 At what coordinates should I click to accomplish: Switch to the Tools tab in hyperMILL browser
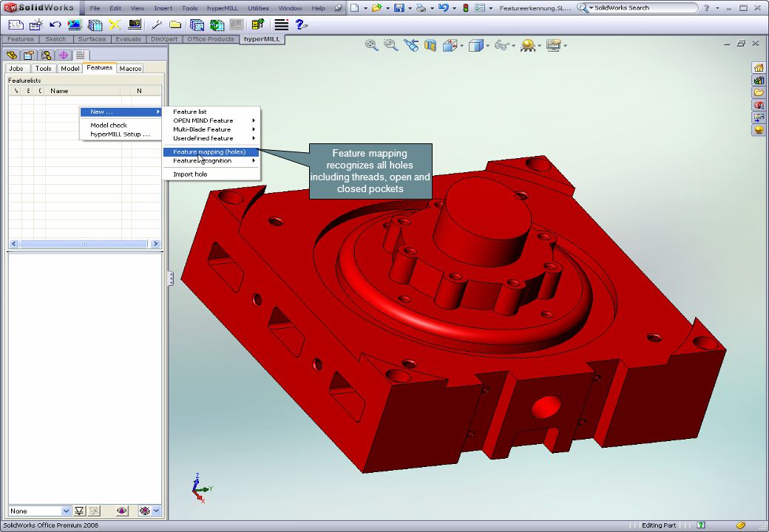(43, 69)
